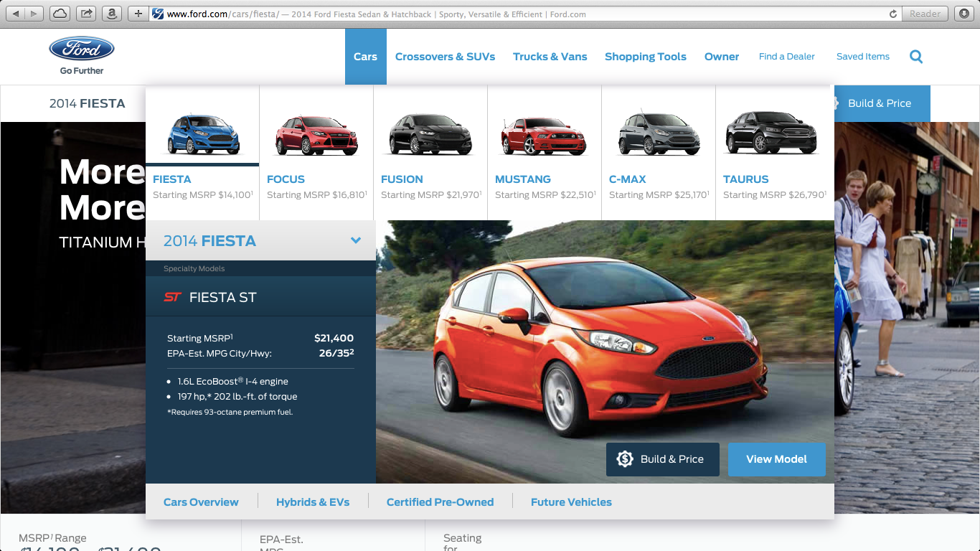This screenshot has height=551, width=980.
Task: Select the black Taurus car image
Action: click(772, 133)
